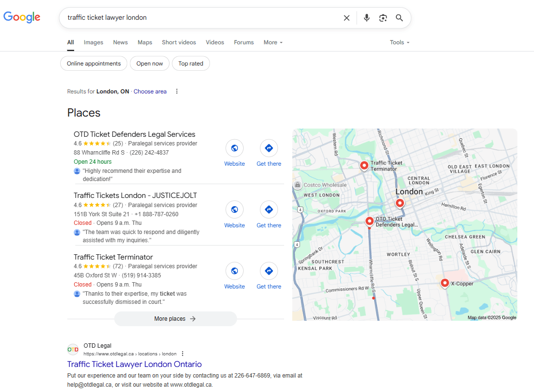
Task: Get directions to Traffic Ticket Terminator
Action: point(269,271)
